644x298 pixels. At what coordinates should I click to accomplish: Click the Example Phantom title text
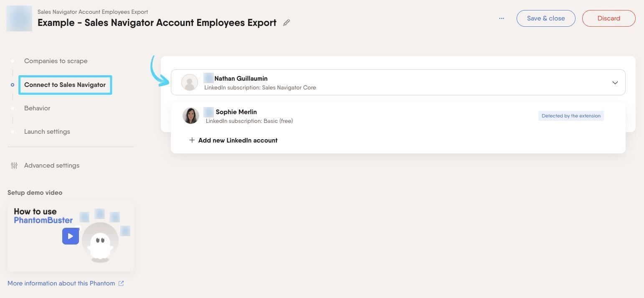point(157,23)
